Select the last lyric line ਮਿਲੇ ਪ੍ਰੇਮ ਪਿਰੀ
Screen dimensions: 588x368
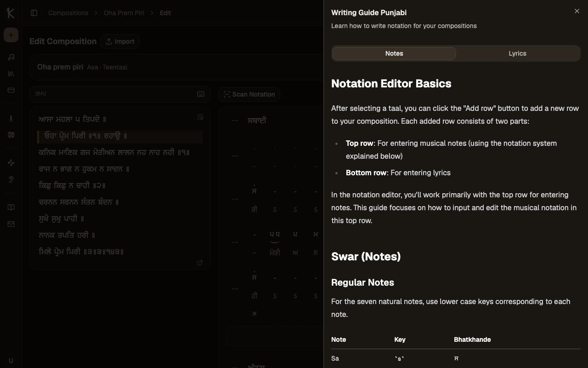(81, 252)
